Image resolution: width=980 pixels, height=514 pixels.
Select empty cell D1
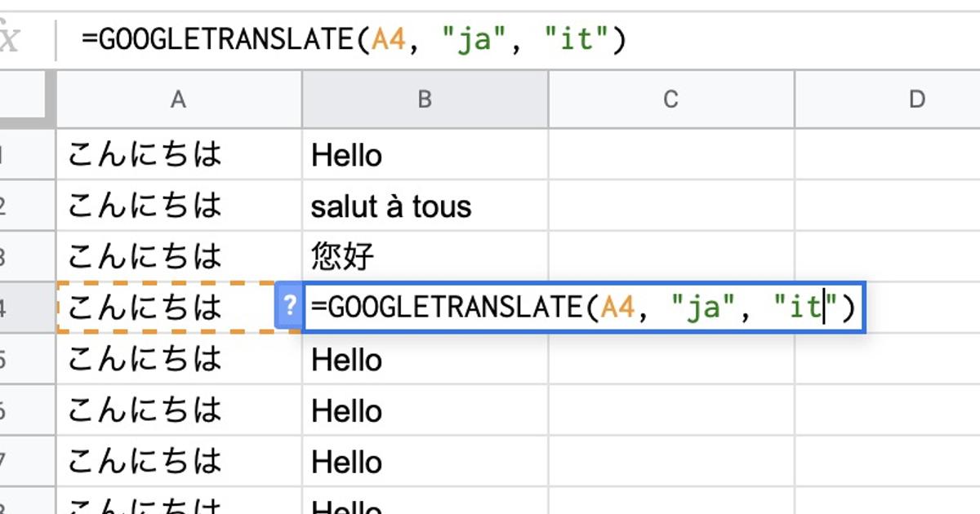click(x=888, y=154)
